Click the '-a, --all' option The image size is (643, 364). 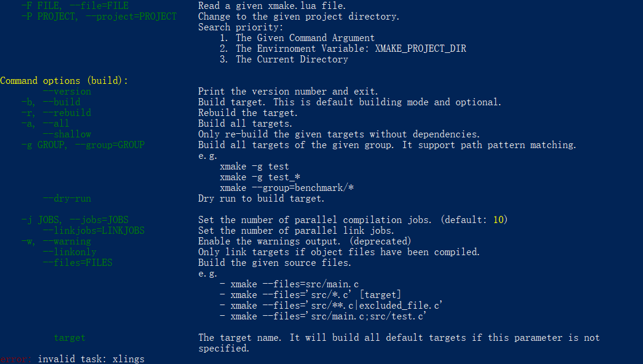45,124
